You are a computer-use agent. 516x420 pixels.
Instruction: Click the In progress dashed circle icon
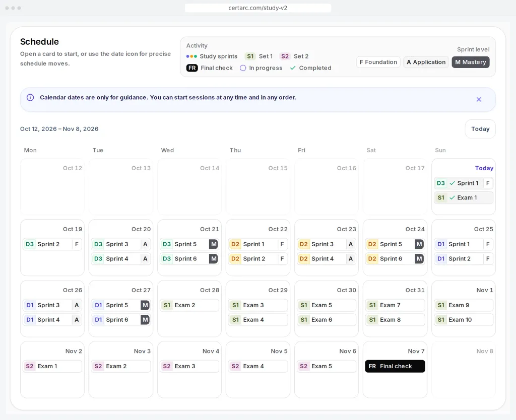pyautogui.click(x=243, y=68)
